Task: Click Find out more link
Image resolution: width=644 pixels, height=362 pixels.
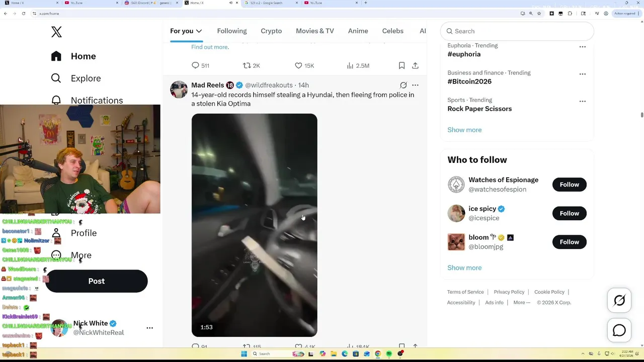Action: point(210,47)
